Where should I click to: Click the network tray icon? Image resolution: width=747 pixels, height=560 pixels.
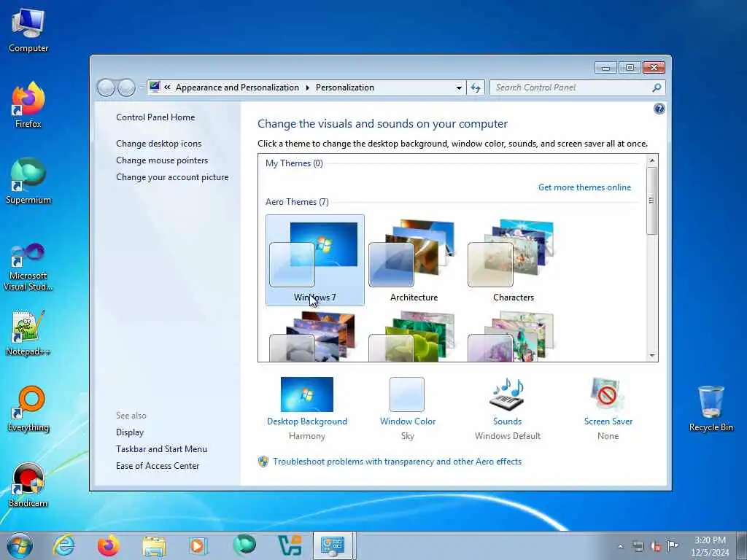(x=638, y=546)
